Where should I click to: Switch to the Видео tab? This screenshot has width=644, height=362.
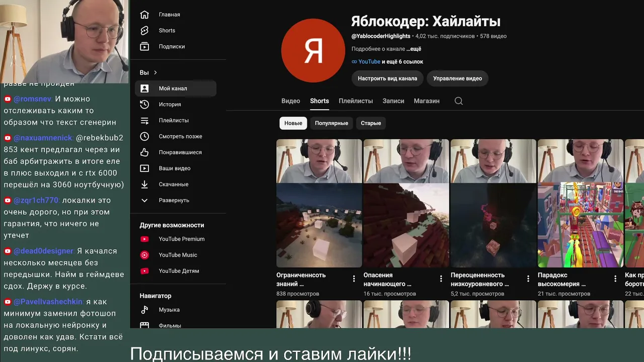tap(291, 101)
